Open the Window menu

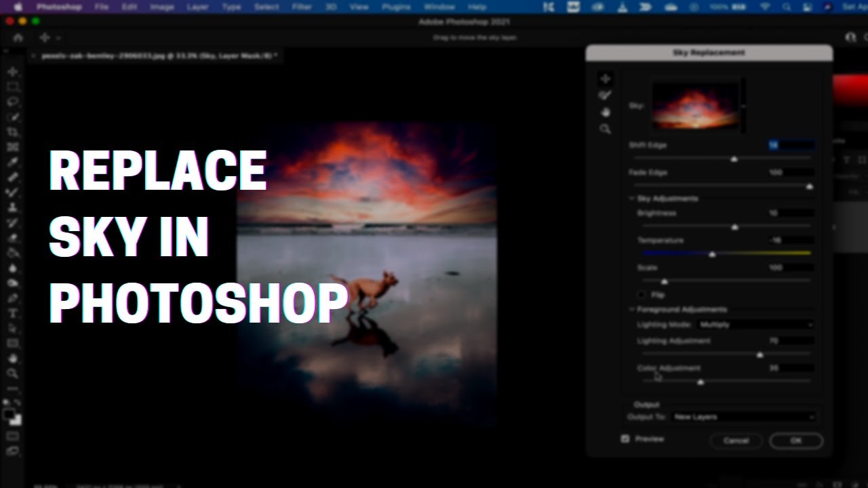pos(439,7)
